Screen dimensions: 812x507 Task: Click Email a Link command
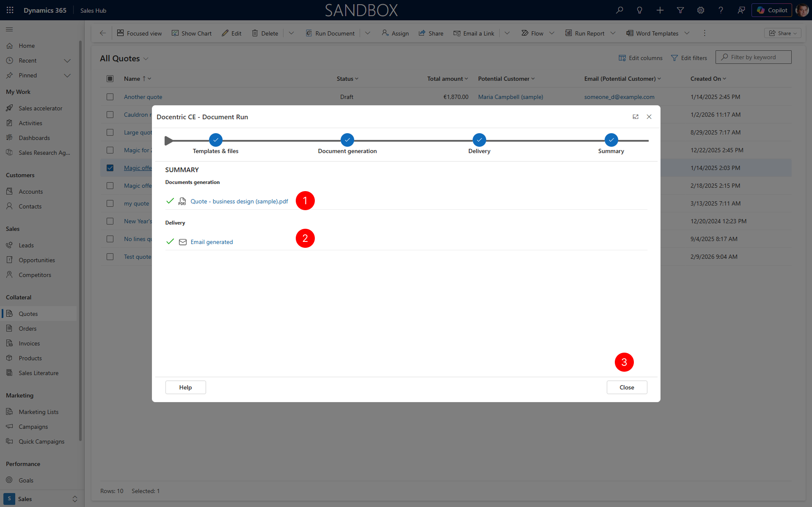pyautogui.click(x=473, y=33)
